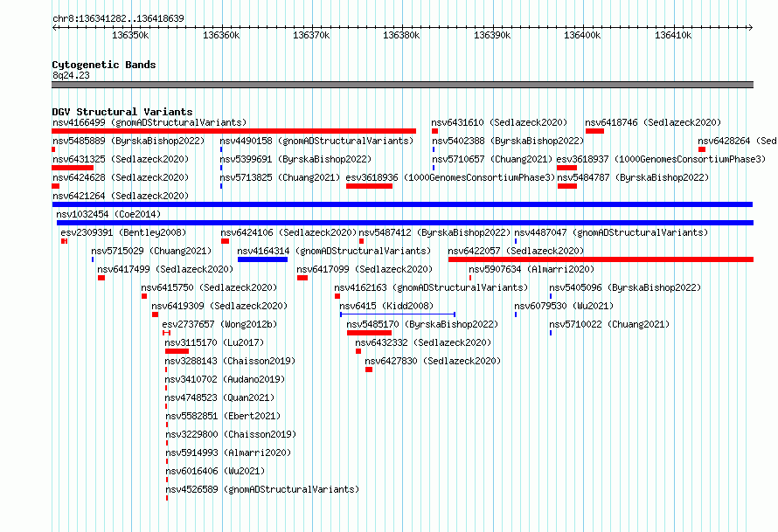Select the blue bar under nsv4164314
The height and width of the screenshot is (532, 778).
point(262,259)
